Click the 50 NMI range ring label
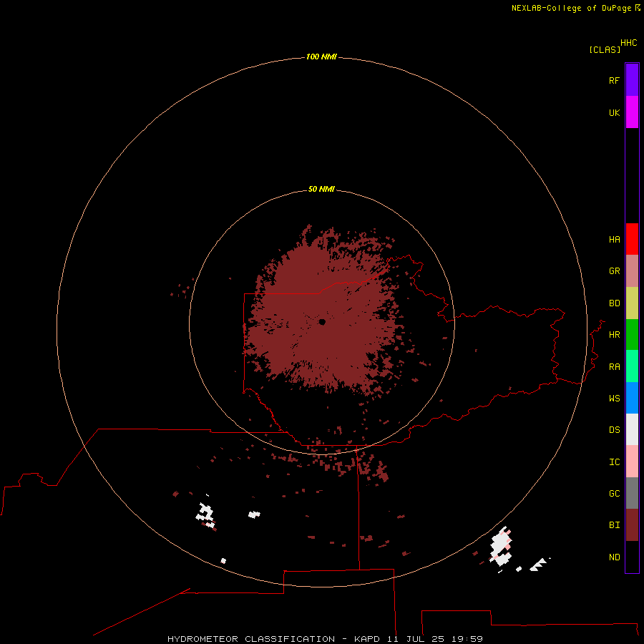The height and width of the screenshot is (644, 644). 321,189
